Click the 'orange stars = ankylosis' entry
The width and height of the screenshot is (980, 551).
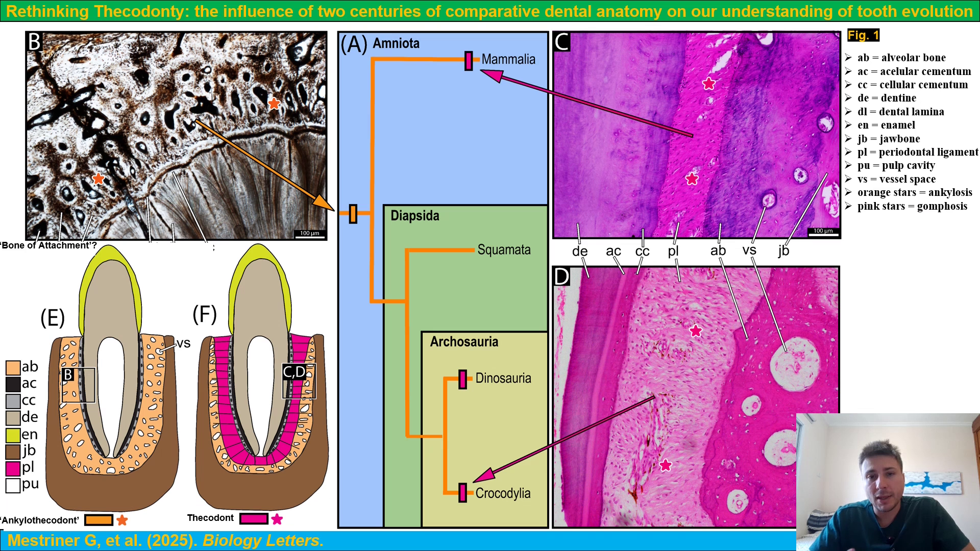point(915,192)
